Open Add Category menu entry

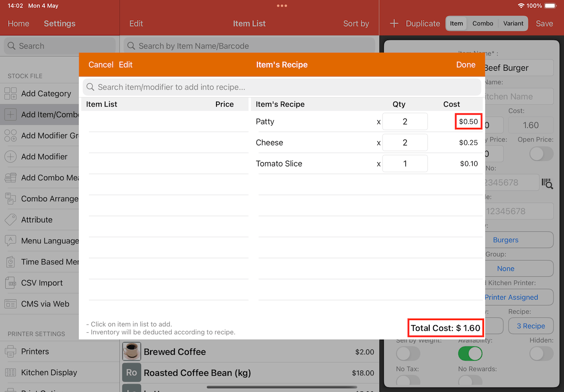click(x=40, y=94)
